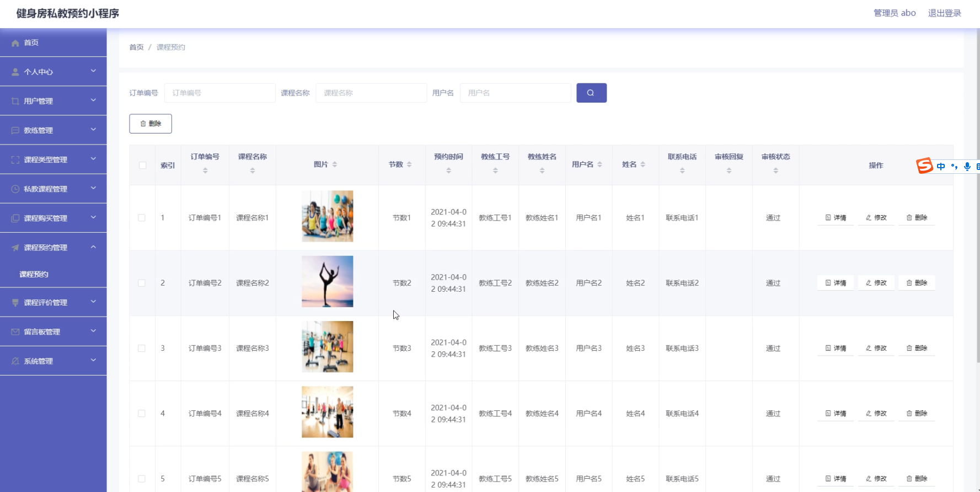Open 首页 in the sidebar
This screenshot has width=980, height=492.
tap(53, 42)
